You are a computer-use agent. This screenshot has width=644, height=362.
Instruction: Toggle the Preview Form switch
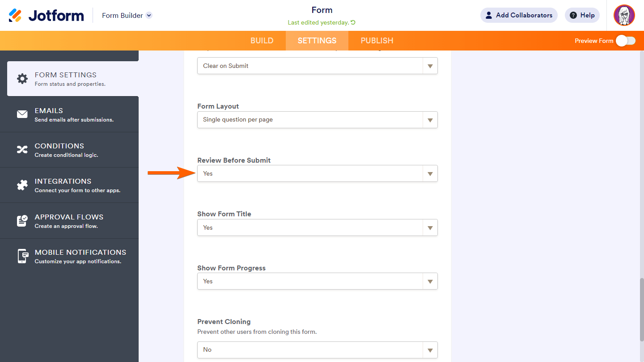point(625,41)
